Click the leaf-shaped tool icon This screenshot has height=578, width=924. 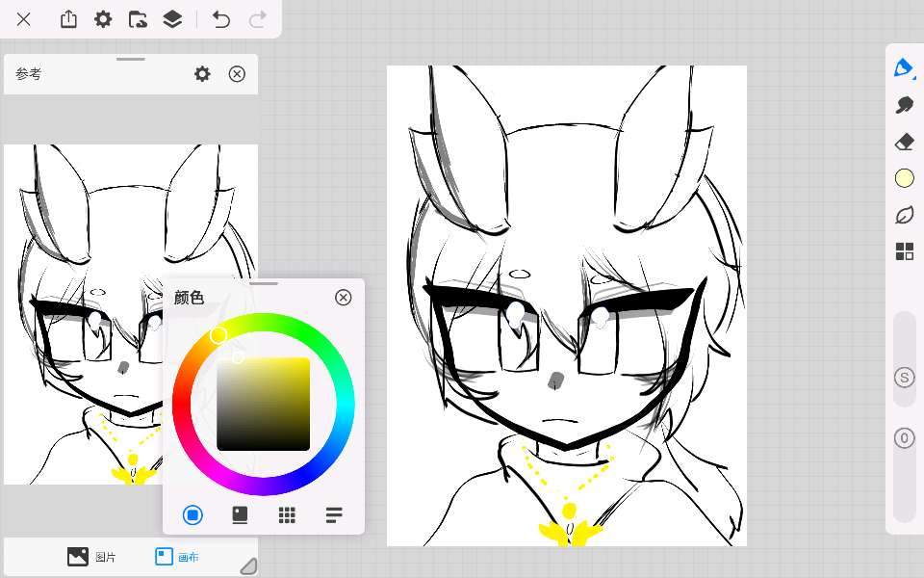[x=904, y=215]
